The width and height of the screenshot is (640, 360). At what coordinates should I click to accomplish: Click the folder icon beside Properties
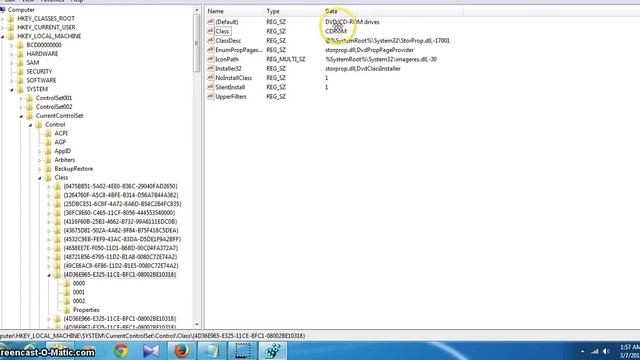pos(67,310)
